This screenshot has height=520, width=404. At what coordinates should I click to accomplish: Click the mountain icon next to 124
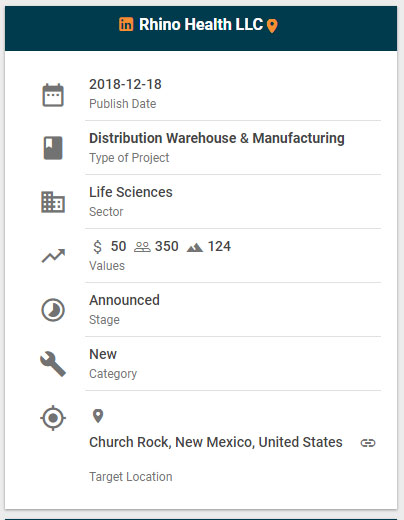coord(195,247)
